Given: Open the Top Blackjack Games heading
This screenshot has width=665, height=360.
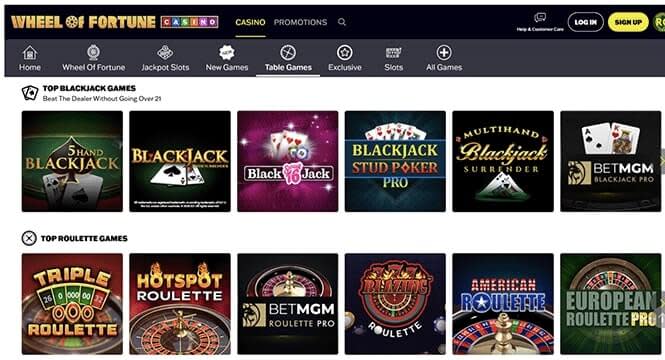Looking at the screenshot, I should tap(89, 88).
